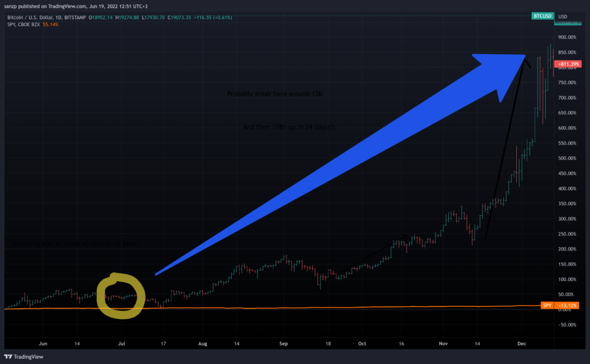
Task: Click the TradingView logo at bottom left
Action: 24,357
